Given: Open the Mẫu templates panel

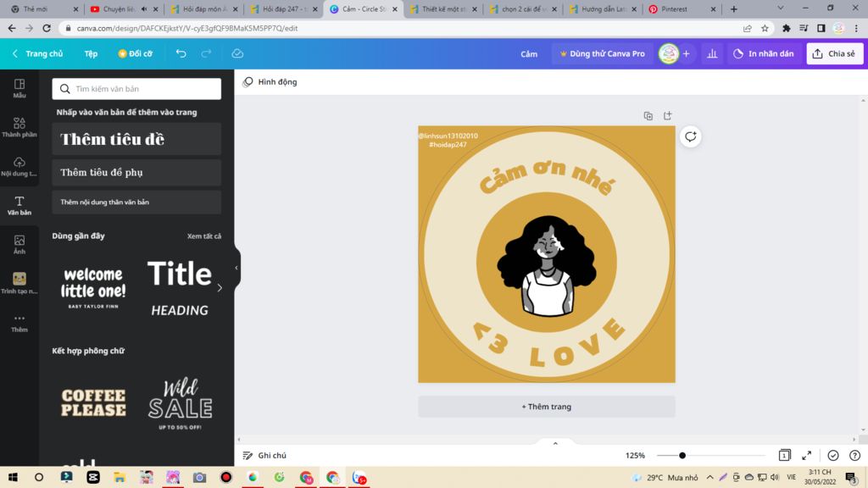Looking at the screenshot, I should point(19,88).
